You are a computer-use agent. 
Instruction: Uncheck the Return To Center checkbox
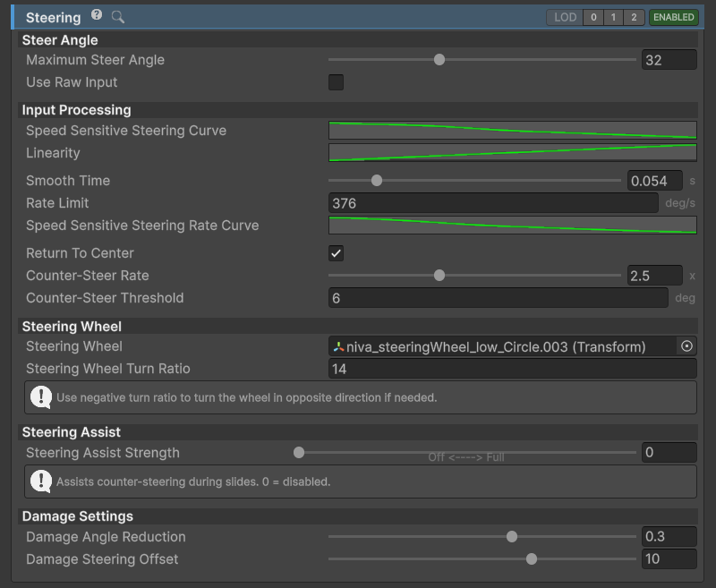[337, 253]
